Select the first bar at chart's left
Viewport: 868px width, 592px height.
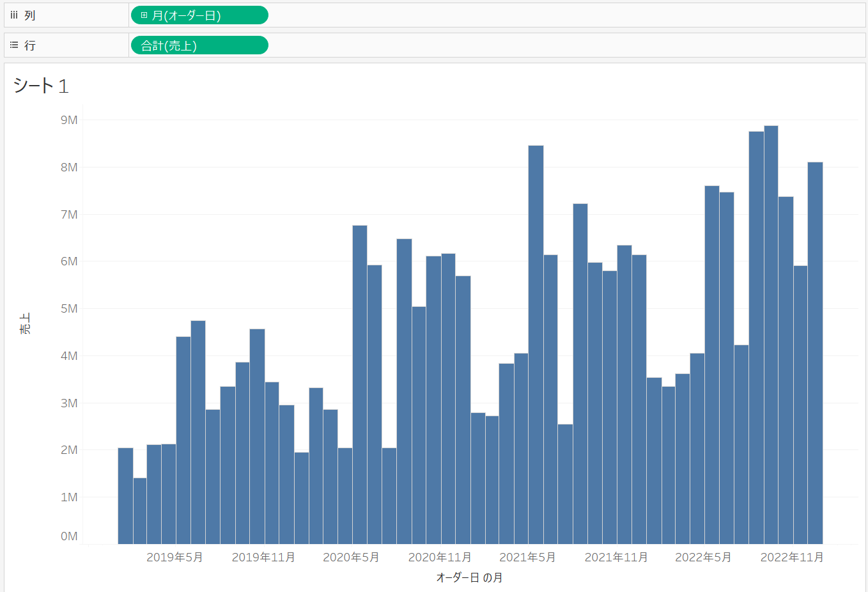point(125,496)
